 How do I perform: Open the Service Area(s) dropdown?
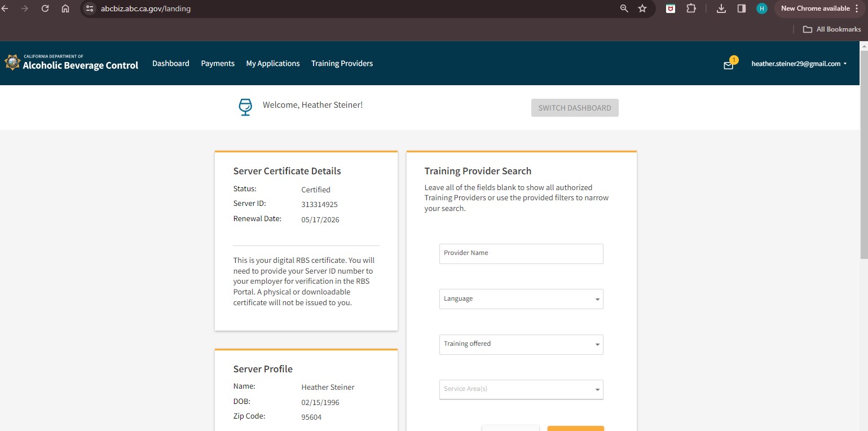(x=521, y=389)
